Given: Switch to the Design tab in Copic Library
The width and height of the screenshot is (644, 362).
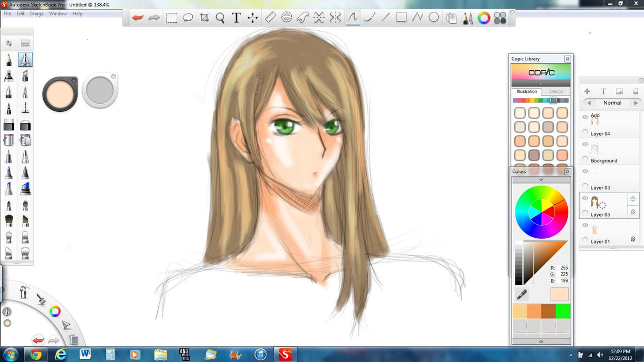Looking at the screenshot, I should (x=556, y=91).
